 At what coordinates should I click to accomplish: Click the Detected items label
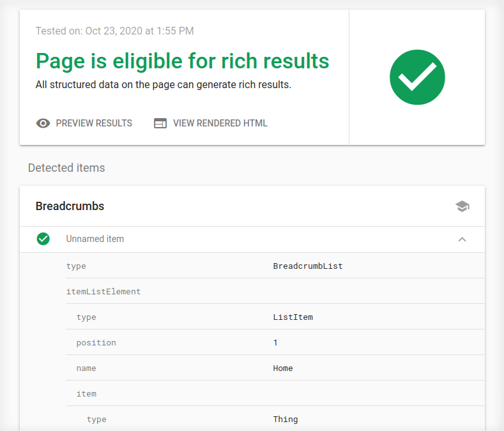point(66,168)
